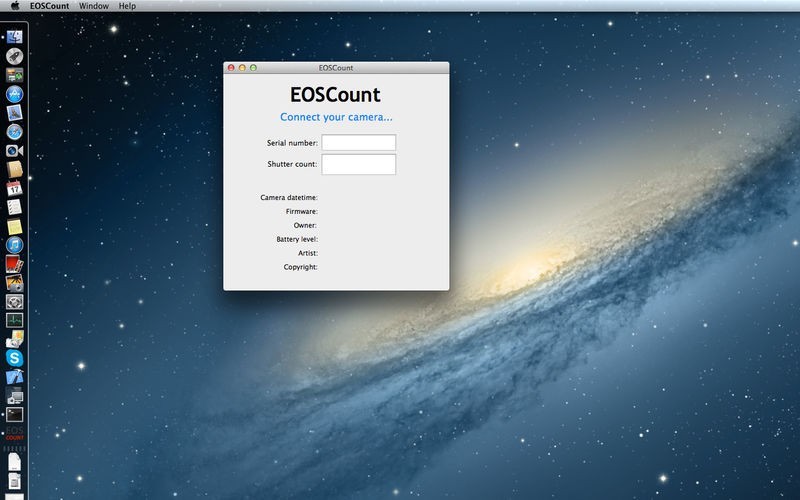
Task: Open the App Store dock icon
Action: 14,94
